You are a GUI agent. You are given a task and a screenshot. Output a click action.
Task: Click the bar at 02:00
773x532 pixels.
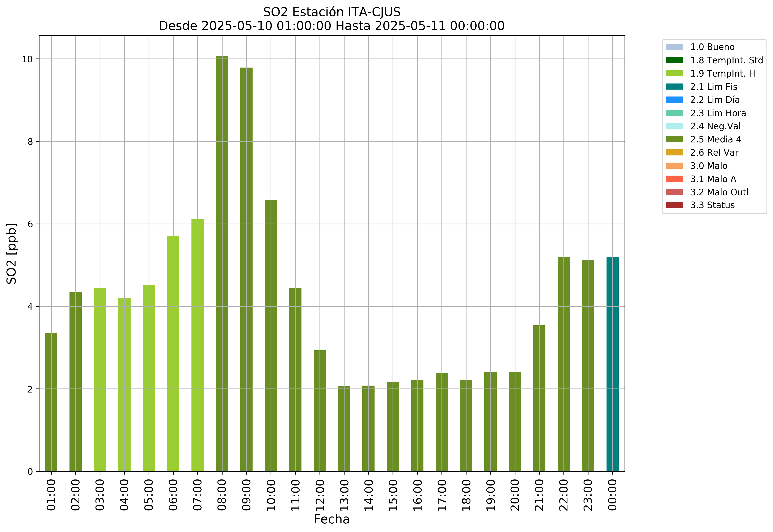[x=75, y=382]
